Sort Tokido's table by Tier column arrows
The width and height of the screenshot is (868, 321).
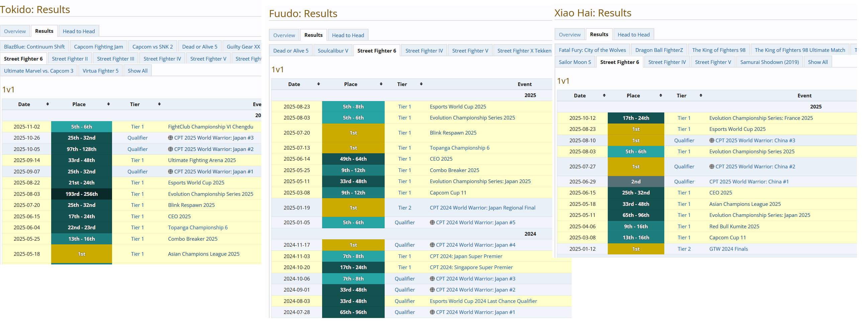point(159,104)
